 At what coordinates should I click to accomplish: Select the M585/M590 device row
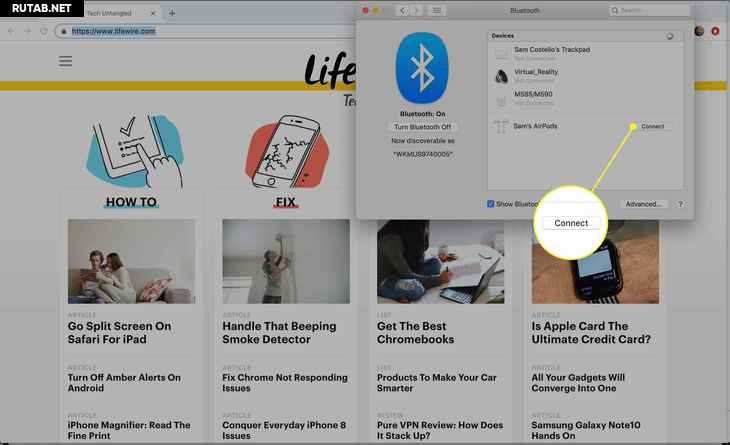pos(585,98)
